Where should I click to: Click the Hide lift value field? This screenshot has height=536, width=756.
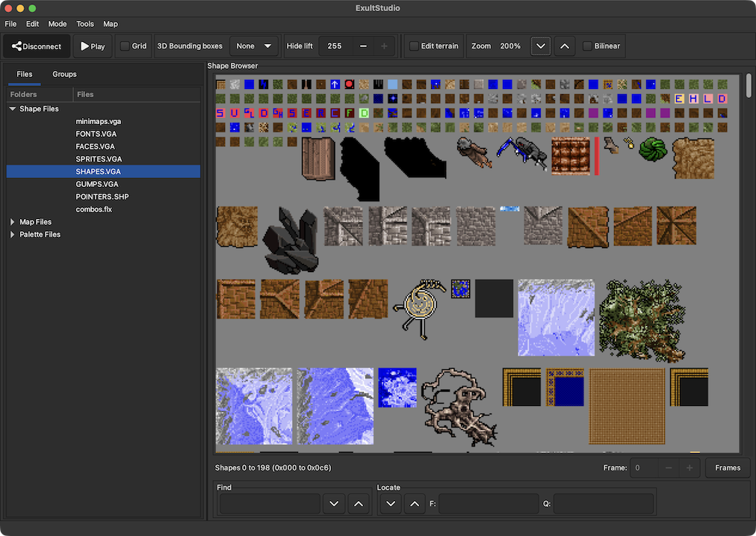pos(335,46)
